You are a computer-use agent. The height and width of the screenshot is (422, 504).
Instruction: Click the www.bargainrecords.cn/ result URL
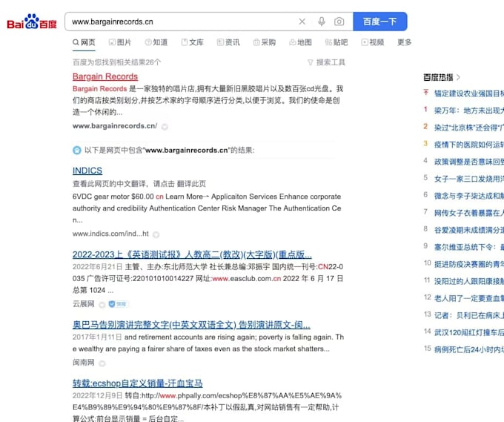tap(115, 126)
